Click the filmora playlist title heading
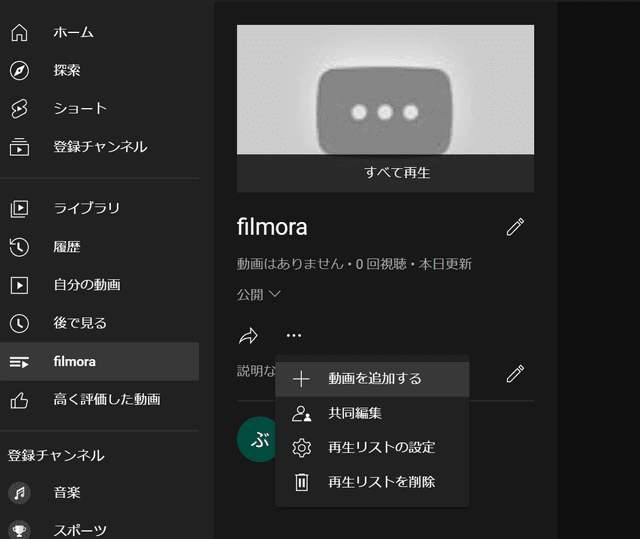The width and height of the screenshot is (640, 539). 272,227
